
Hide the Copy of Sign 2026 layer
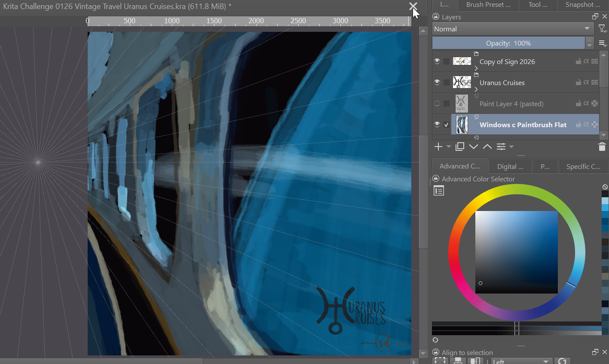pyautogui.click(x=437, y=61)
